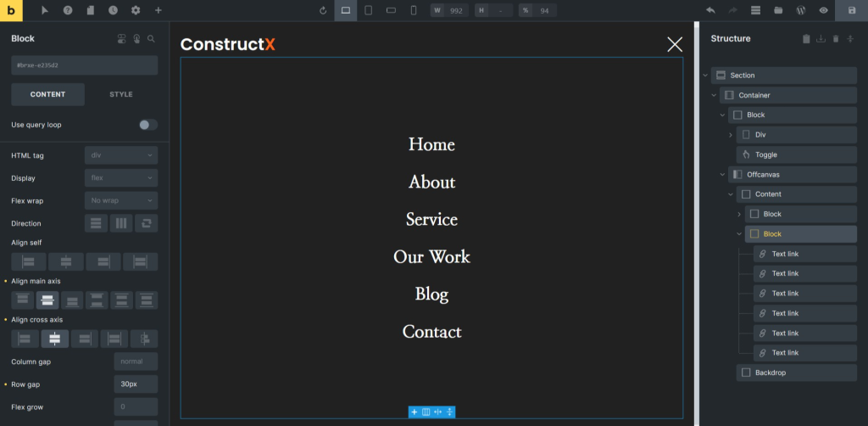Toggle the structure panel icon in toolbar

(755, 10)
